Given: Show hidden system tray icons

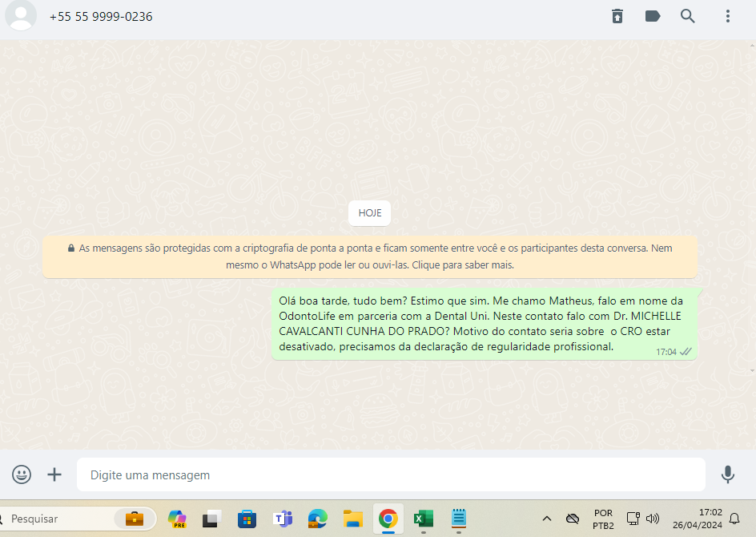Looking at the screenshot, I should tap(546, 519).
